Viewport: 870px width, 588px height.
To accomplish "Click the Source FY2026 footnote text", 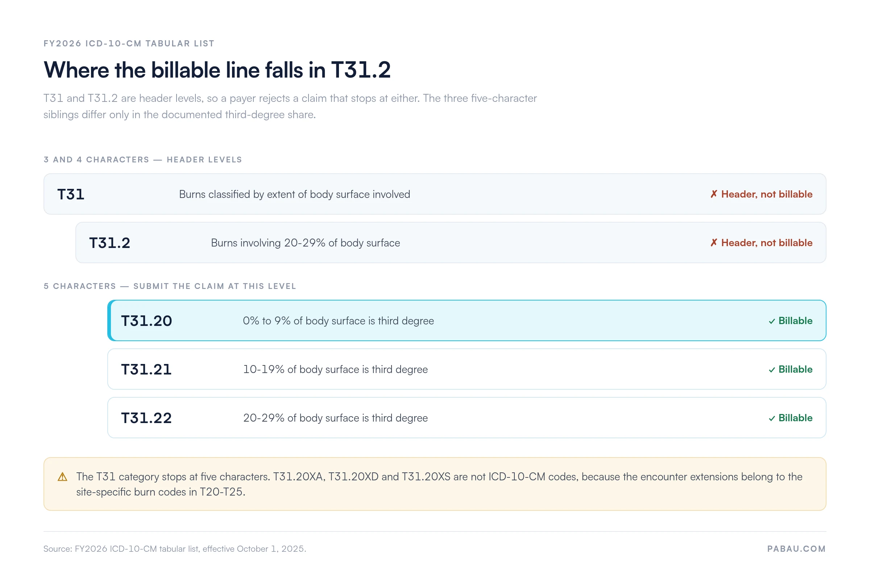I will click(x=175, y=549).
